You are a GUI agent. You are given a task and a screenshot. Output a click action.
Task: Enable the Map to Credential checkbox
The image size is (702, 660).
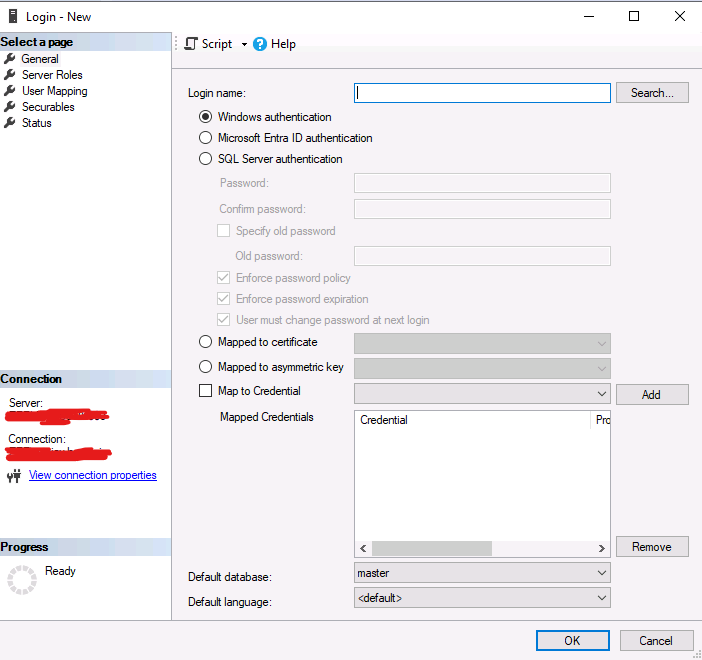pos(206,392)
